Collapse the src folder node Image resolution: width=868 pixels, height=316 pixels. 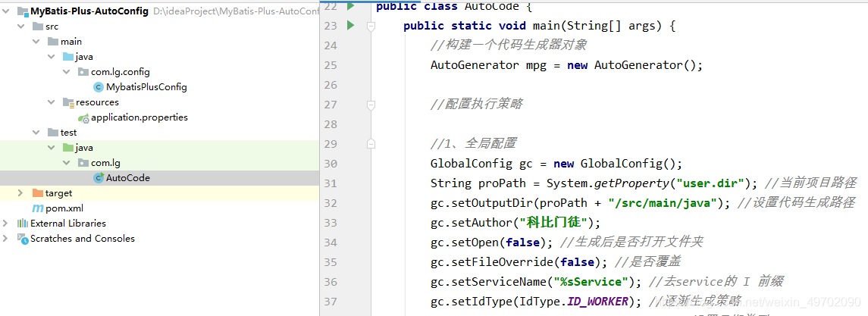[20, 26]
